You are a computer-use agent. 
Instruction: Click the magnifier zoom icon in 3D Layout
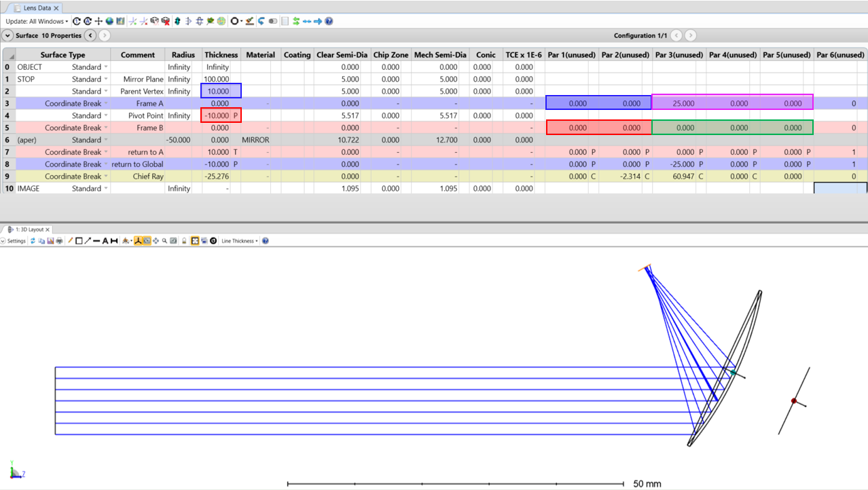pyautogui.click(x=164, y=241)
